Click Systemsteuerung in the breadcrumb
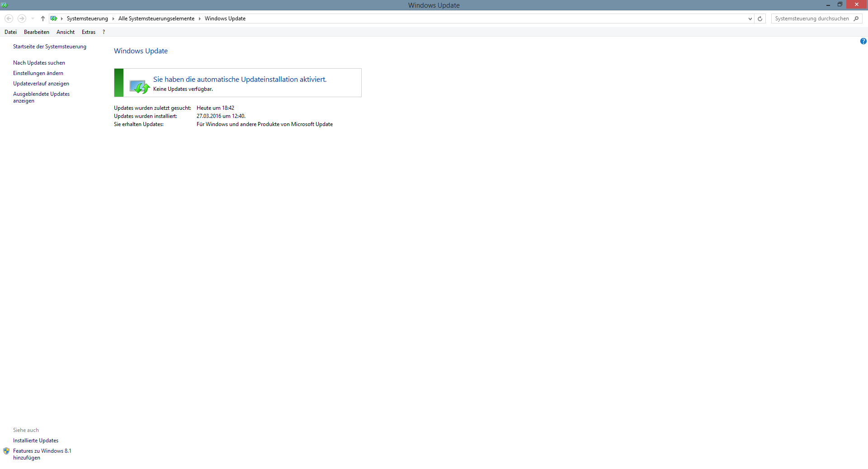Screen dimensions: 868x469 (x=87, y=19)
